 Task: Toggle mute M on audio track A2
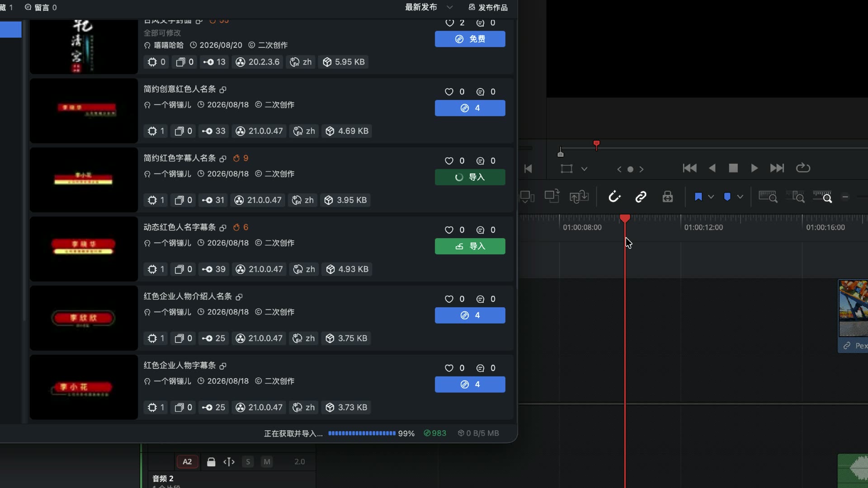tap(267, 462)
